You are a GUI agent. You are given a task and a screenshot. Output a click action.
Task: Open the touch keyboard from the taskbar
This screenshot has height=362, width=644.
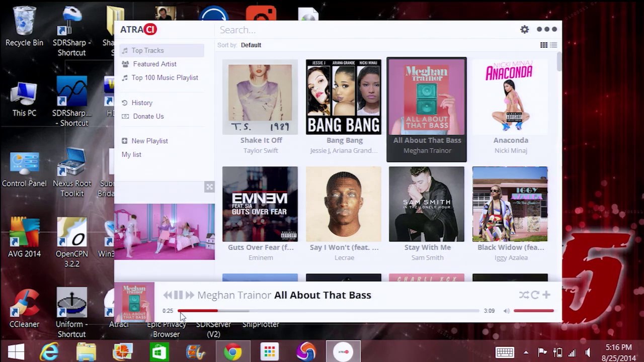point(505,352)
